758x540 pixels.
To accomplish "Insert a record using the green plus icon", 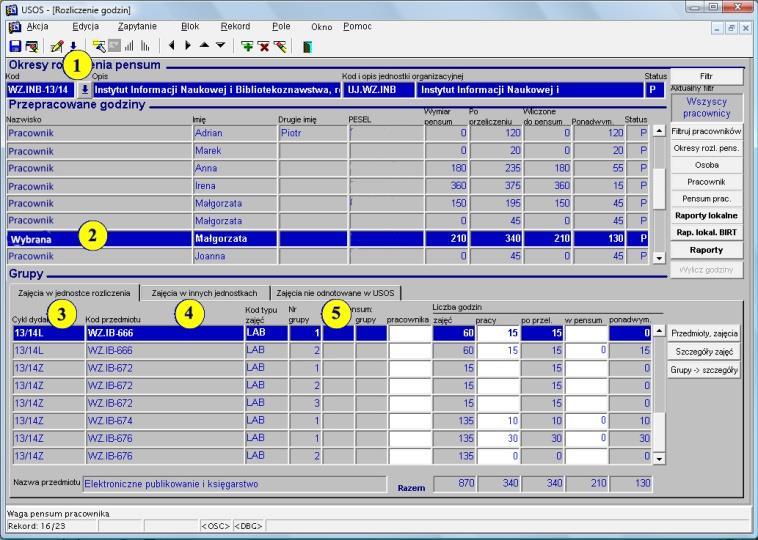I will coord(247,46).
